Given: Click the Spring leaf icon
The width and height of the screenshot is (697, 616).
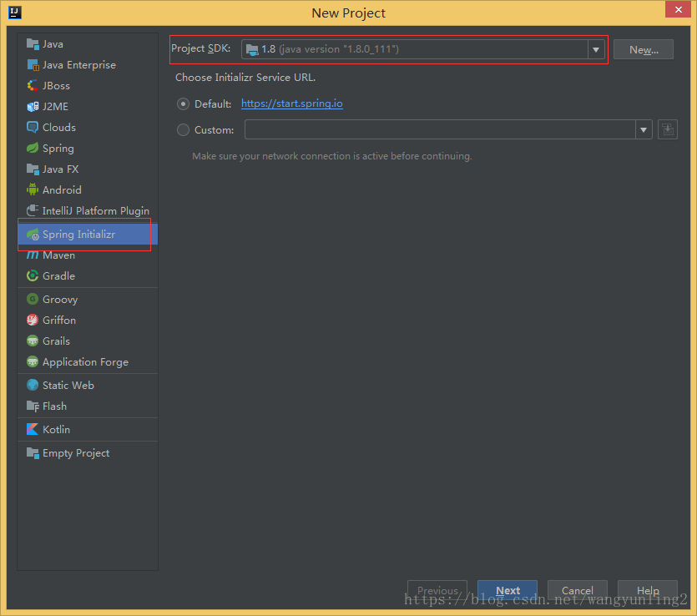Looking at the screenshot, I should pyautogui.click(x=33, y=148).
